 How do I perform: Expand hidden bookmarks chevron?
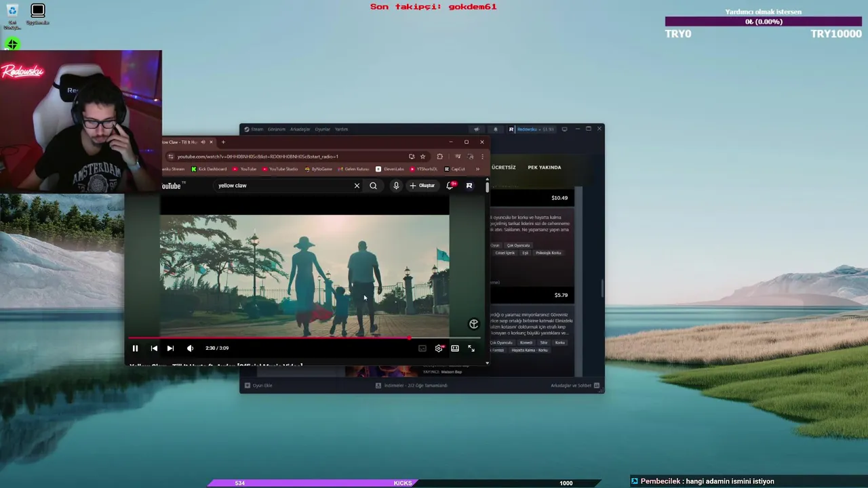(477, 169)
